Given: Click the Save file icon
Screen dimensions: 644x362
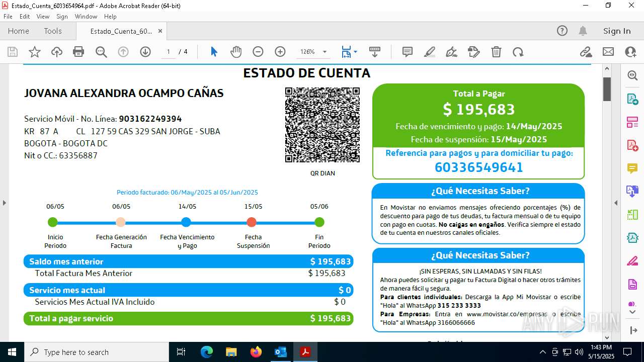Looking at the screenshot, I should click(13, 52).
